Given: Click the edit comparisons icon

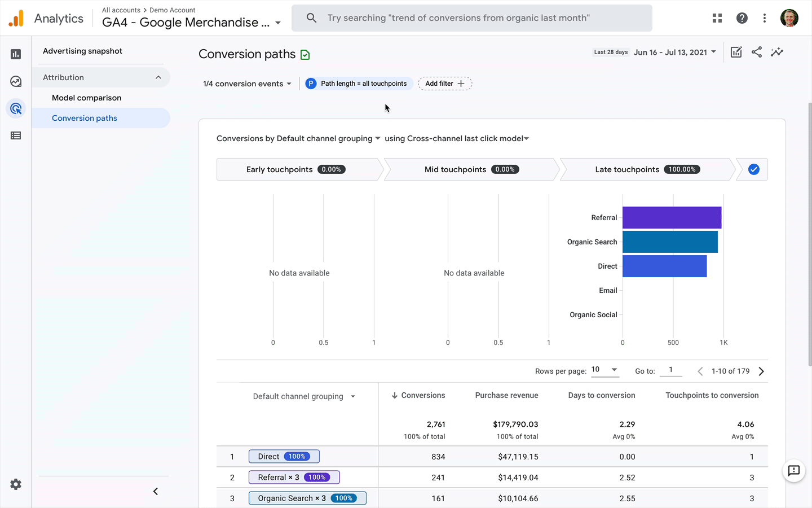Looking at the screenshot, I should click(x=736, y=52).
